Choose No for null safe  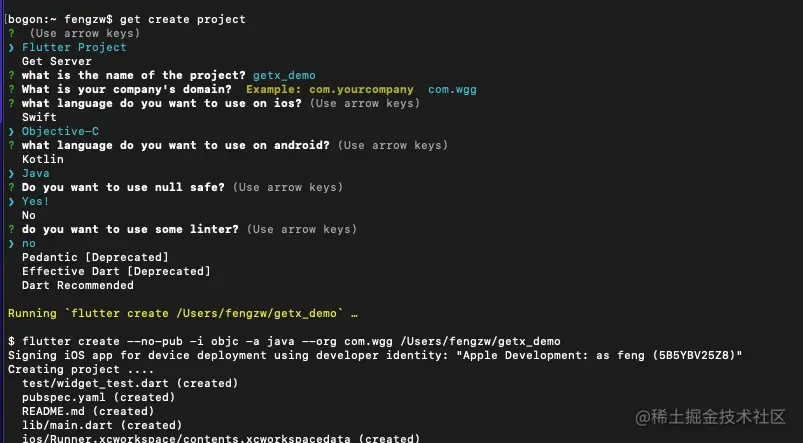tap(29, 215)
